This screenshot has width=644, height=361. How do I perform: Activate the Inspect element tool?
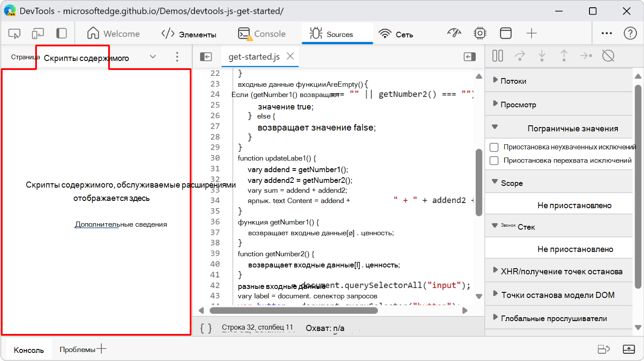[14, 33]
